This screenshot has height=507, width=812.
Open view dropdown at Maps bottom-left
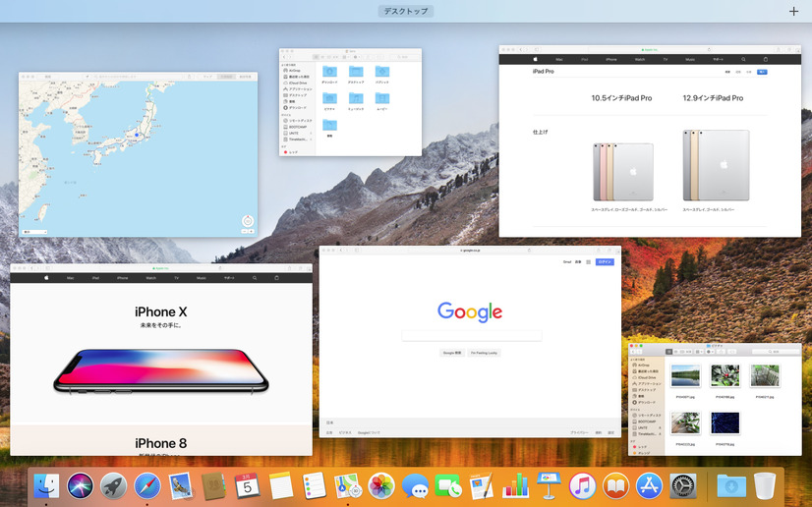(34, 232)
